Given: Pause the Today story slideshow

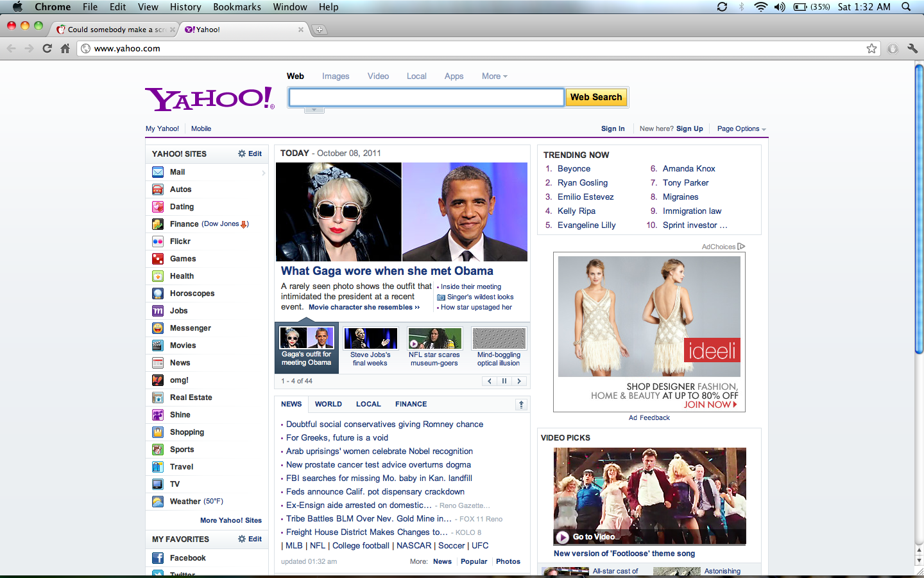Looking at the screenshot, I should pyautogui.click(x=504, y=381).
